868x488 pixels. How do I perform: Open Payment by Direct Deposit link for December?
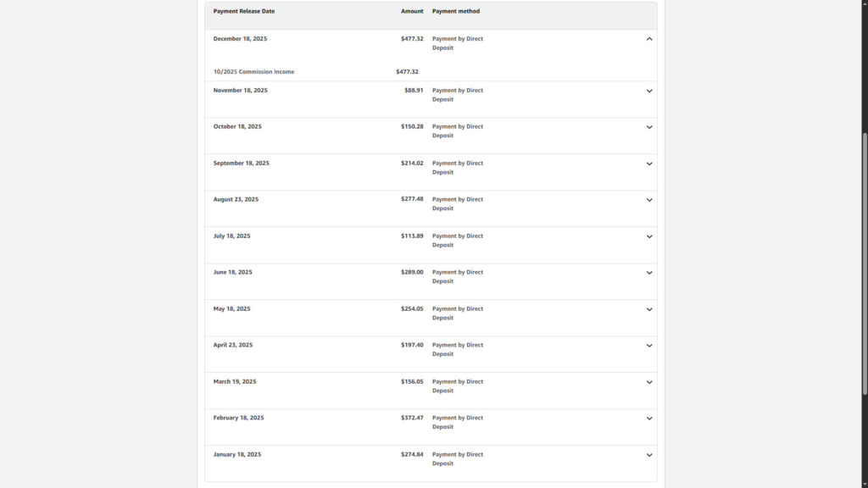457,43
